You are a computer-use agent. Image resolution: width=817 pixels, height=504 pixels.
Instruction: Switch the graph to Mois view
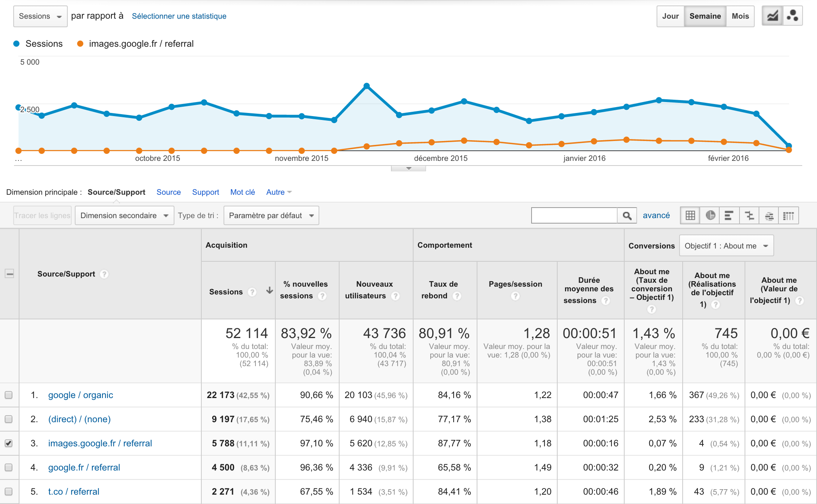[740, 16]
